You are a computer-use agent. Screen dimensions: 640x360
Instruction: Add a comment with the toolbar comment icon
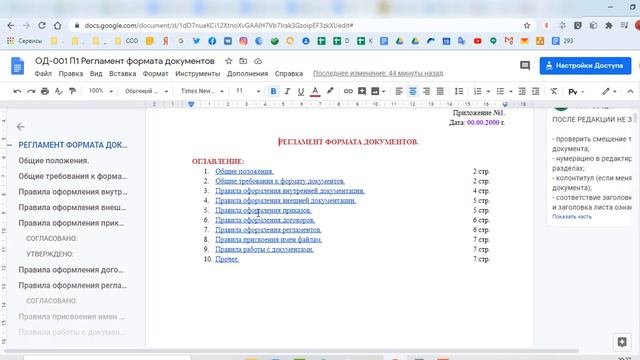point(362,91)
